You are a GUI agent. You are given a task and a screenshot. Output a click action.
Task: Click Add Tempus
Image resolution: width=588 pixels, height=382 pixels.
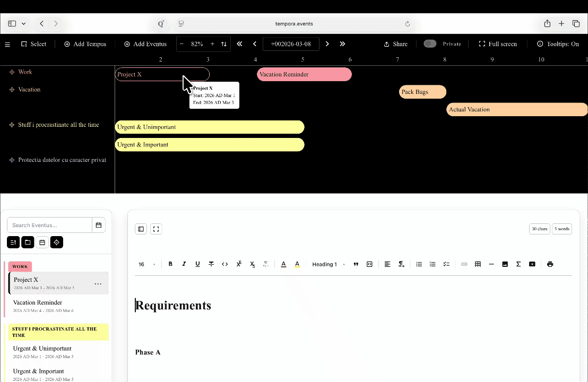click(x=85, y=44)
